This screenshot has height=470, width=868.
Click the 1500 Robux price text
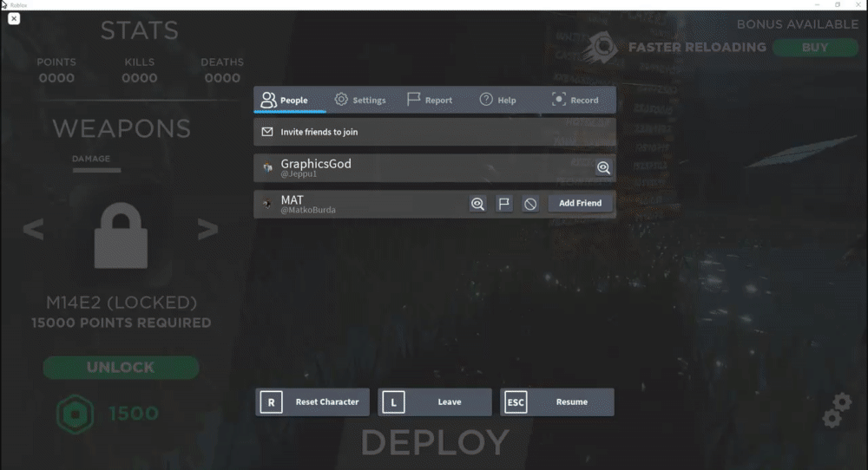(x=134, y=414)
